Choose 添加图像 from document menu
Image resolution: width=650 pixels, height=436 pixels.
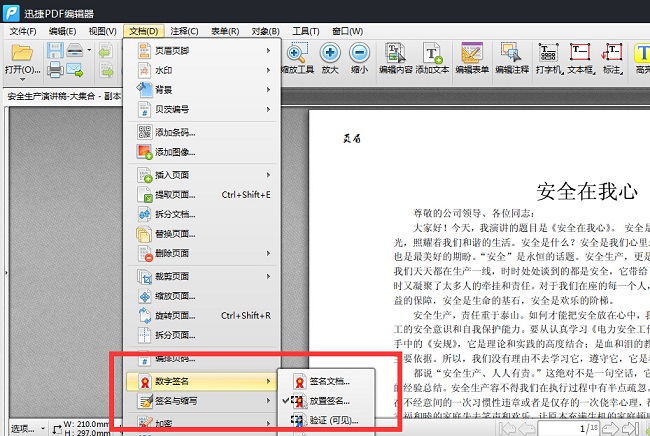point(202,152)
